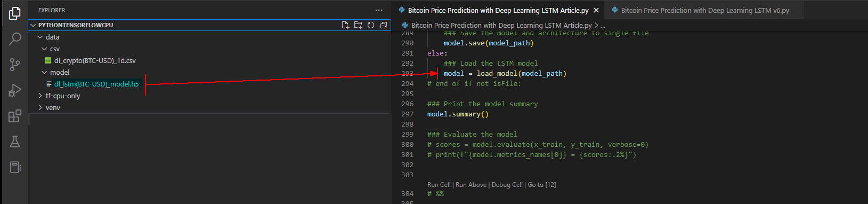
Task: Click the Run Cell code lens link
Action: (439, 185)
